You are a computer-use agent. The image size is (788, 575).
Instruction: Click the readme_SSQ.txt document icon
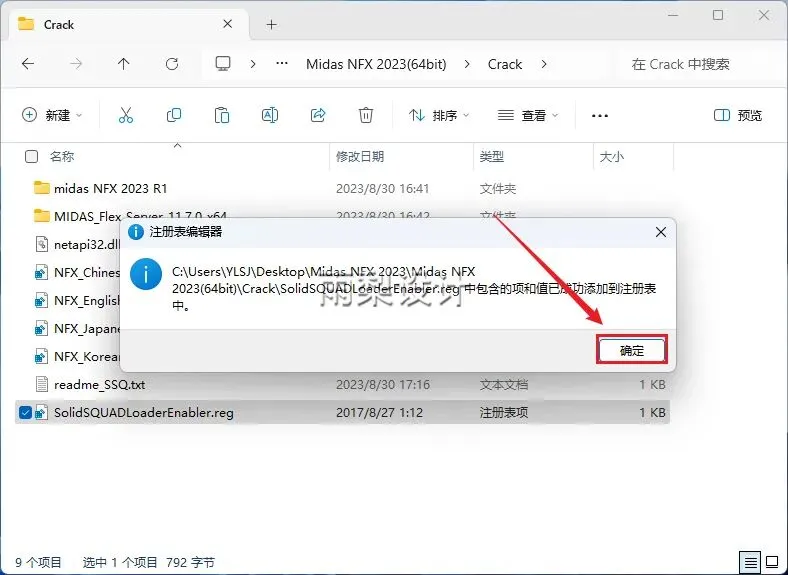[42, 385]
